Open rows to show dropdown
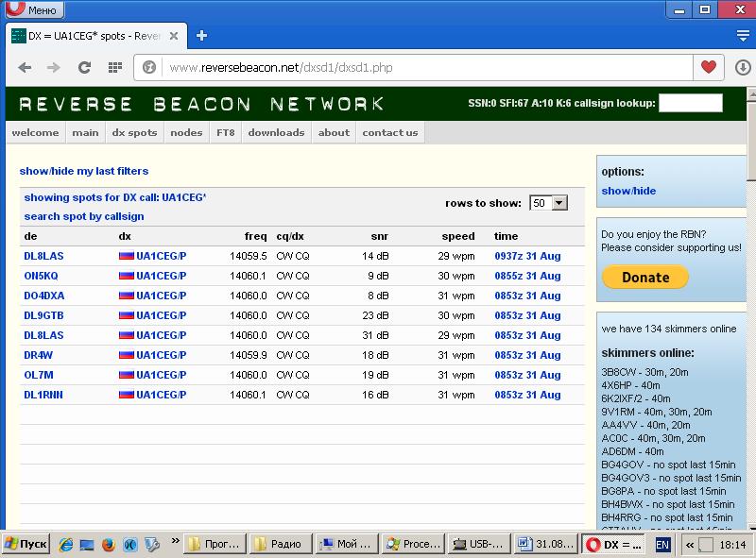This screenshot has height=558, width=756. point(549,203)
